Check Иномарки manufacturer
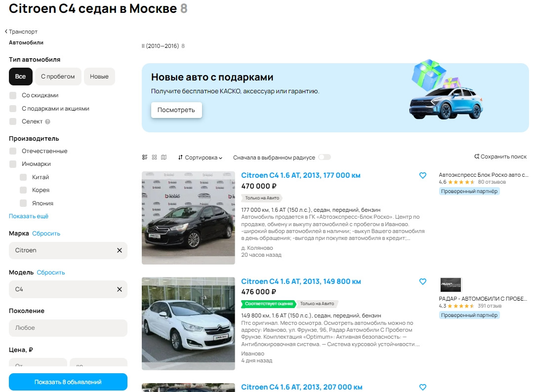The image size is (533, 392). (13, 164)
